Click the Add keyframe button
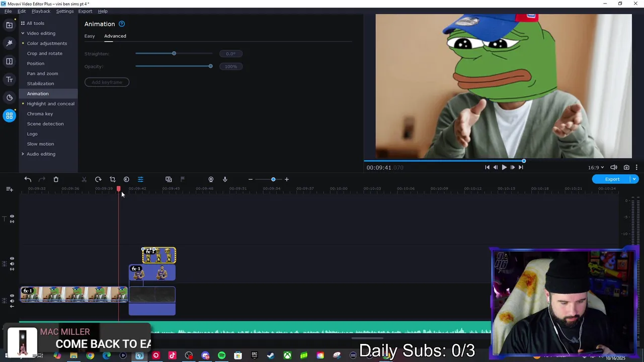Viewport: 644px width, 362px height. (x=107, y=82)
